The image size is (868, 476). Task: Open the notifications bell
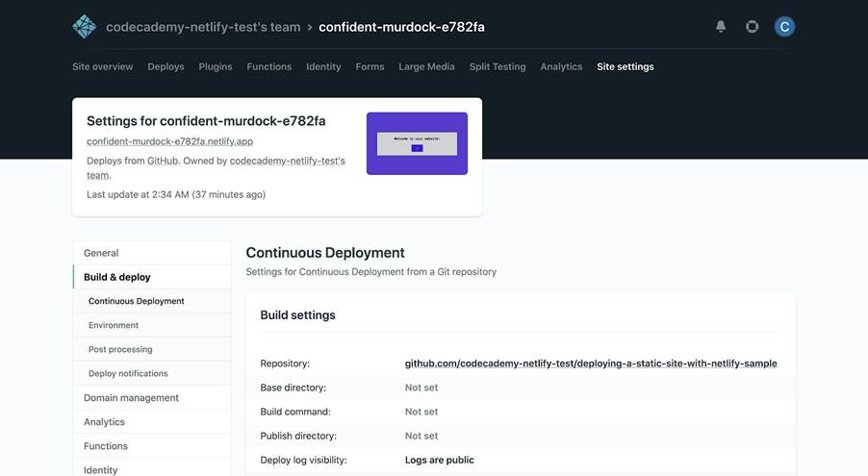pyautogui.click(x=721, y=27)
